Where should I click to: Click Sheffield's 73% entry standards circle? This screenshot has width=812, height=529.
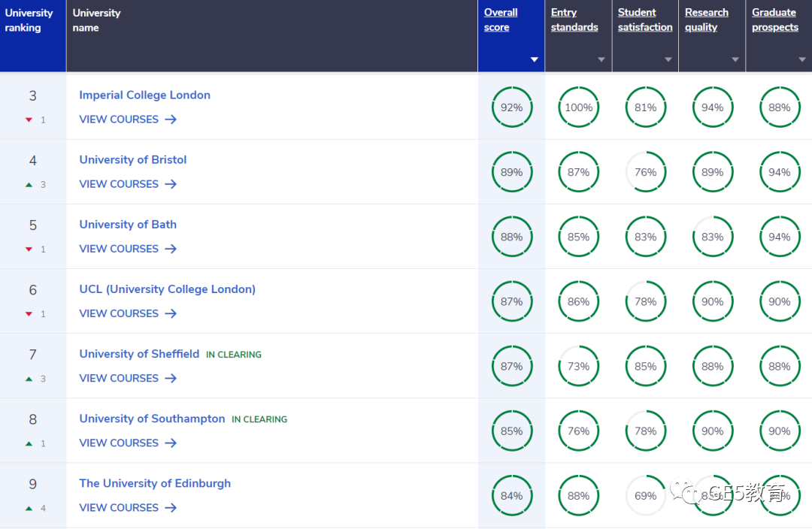coord(578,366)
